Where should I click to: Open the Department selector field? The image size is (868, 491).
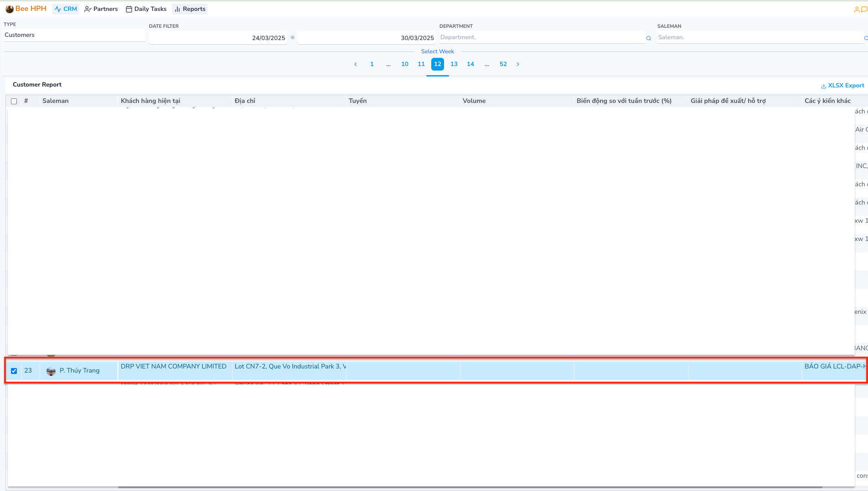click(x=545, y=38)
